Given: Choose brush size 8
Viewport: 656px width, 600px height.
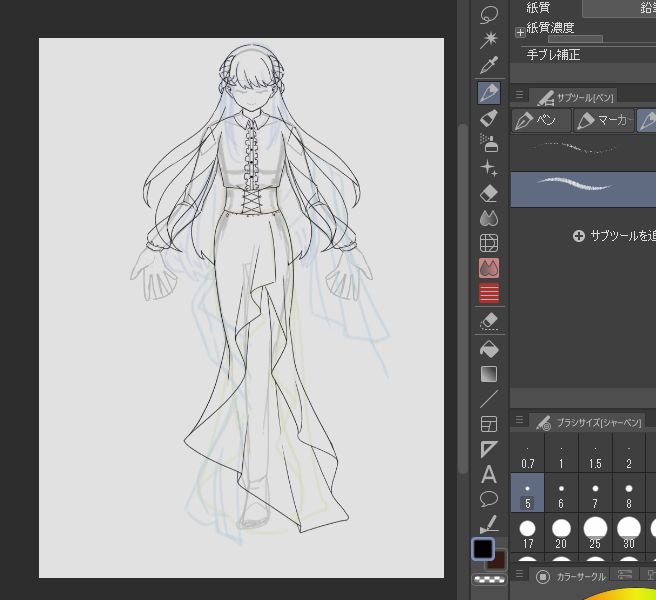Looking at the screenshot, I should 629,493.
